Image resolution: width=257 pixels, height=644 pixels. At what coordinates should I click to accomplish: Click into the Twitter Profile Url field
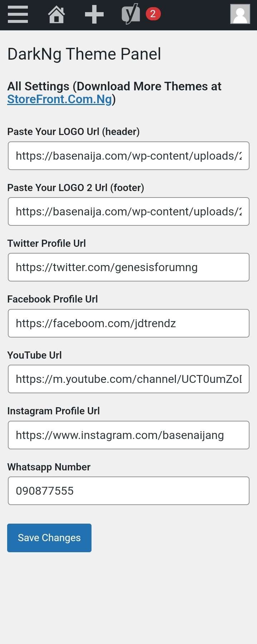pyautogui.click(x=129, y=267)
